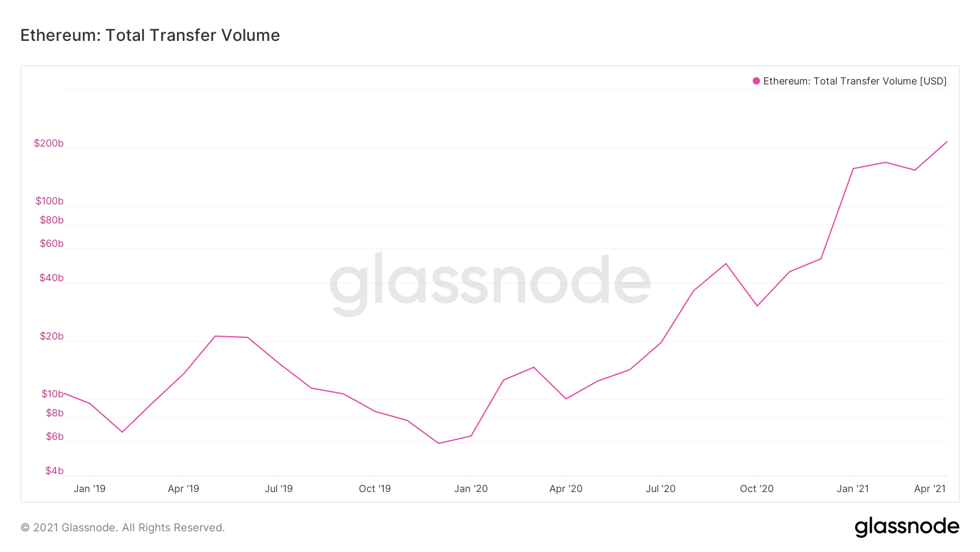Click the Jul '19 x-axis label
The image size is (980, 552).
279,489
